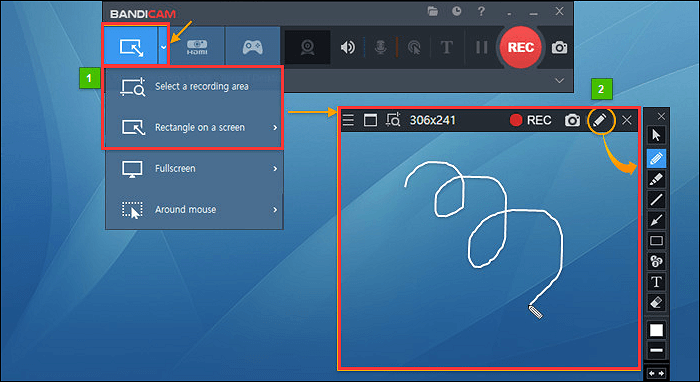Enable mouse click effects icon
Image resolution: width=700 pixels, height=382 pixels.
click(414, 47)
